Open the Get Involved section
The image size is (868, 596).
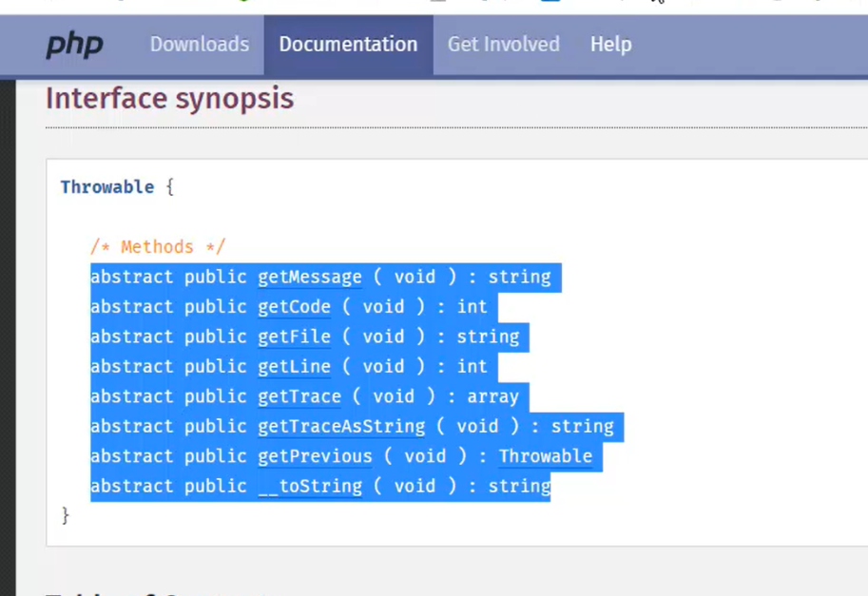[x=503, y=45]
